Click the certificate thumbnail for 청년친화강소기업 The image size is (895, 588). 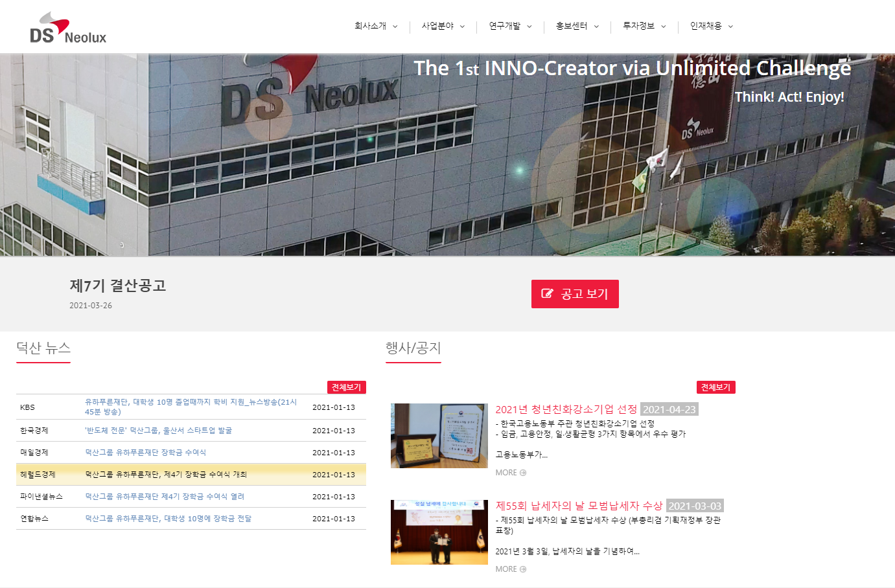point(439,436)
